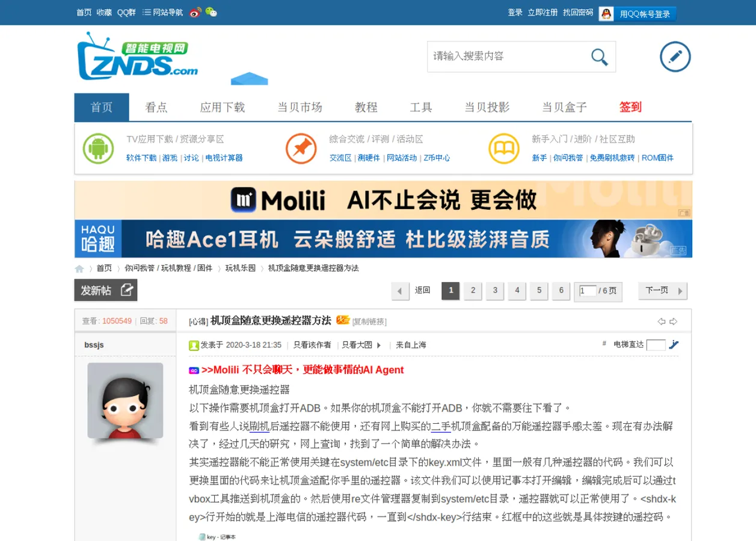This screenshot has width=756, height=541.
Task: Click the page number input field
Action: (588, 291)
